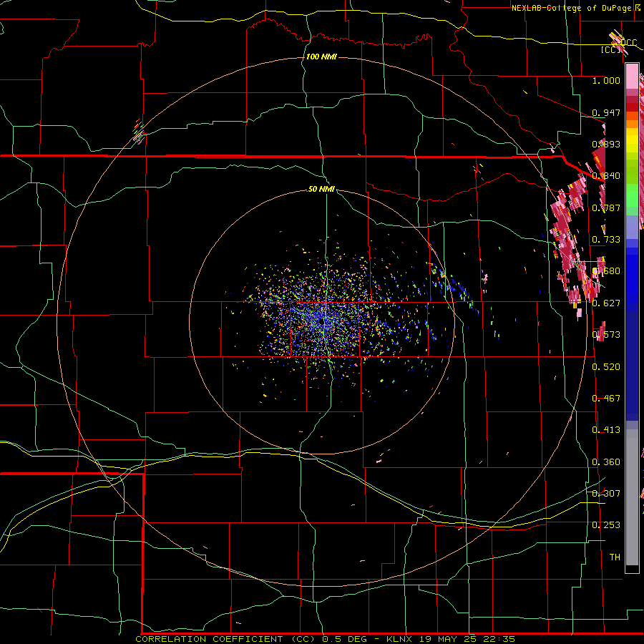Click the 0.947 legend value

pyautogui.click(x=606, y=112)
